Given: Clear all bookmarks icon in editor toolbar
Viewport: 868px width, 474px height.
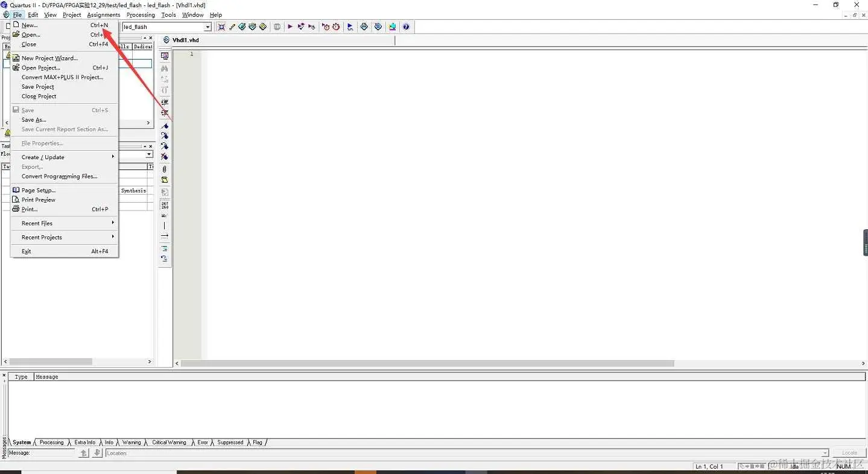Looking at the screenshot, I should click(x=164, y=157).
